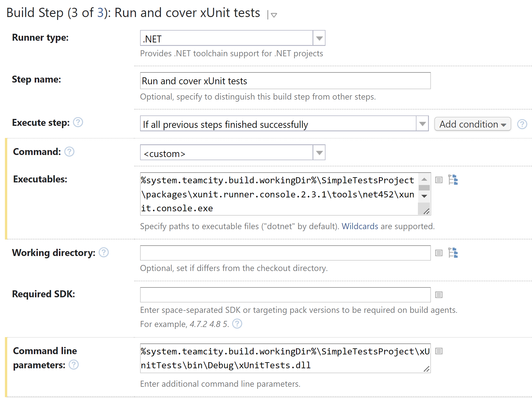The height and width of the screenshot is (398, 532).
Task: Open file tree picker for Executables
Action: point(453,180)
